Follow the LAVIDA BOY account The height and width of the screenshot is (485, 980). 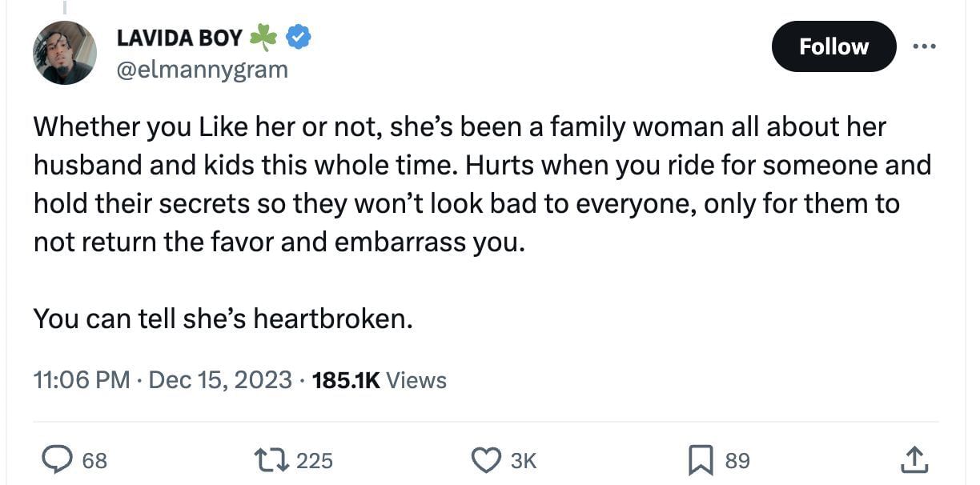click(x=833, y=46)
